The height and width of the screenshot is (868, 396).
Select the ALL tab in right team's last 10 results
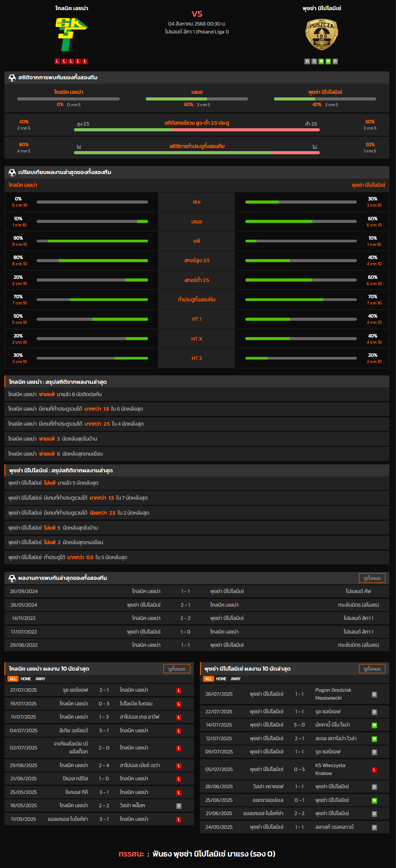click(x=208, y=679)
